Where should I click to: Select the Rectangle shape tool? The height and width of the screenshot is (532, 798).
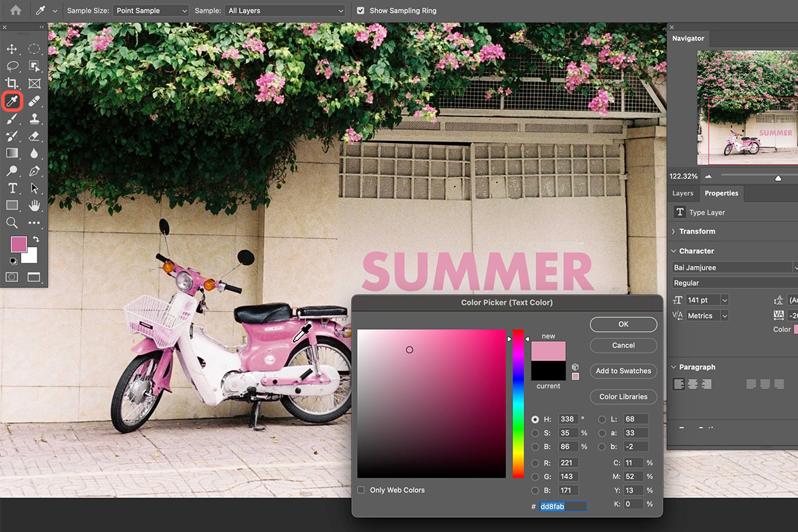[12, 205]
